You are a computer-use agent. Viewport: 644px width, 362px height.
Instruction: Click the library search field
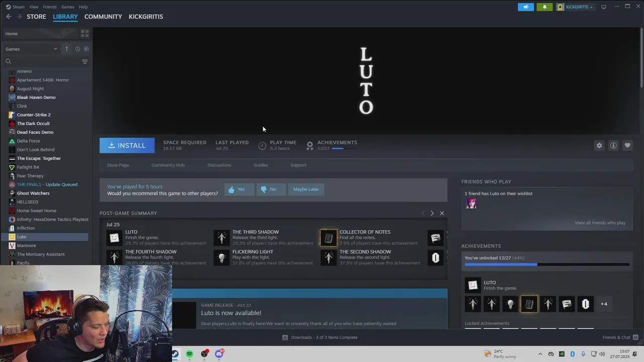point(43,61)
